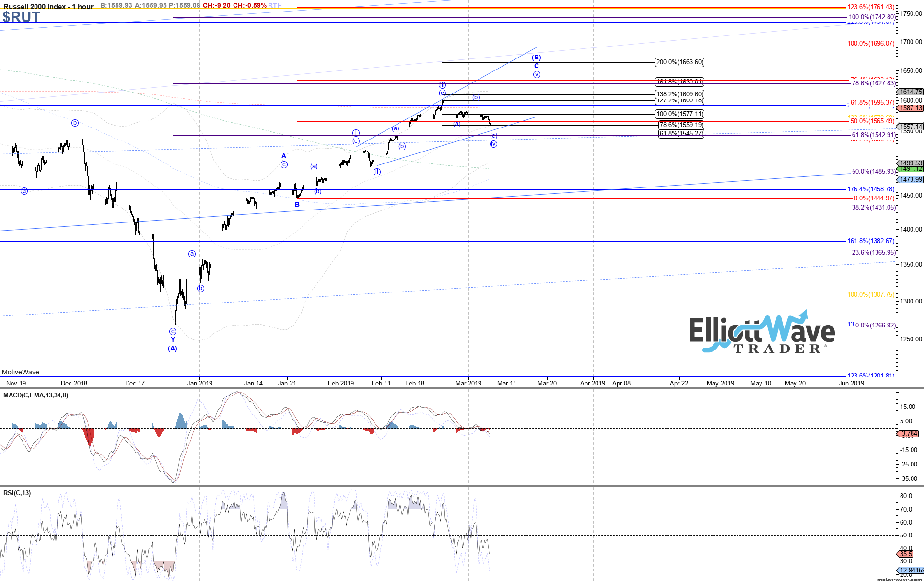Click the Nov-19 date on time axis

(16, 383)
